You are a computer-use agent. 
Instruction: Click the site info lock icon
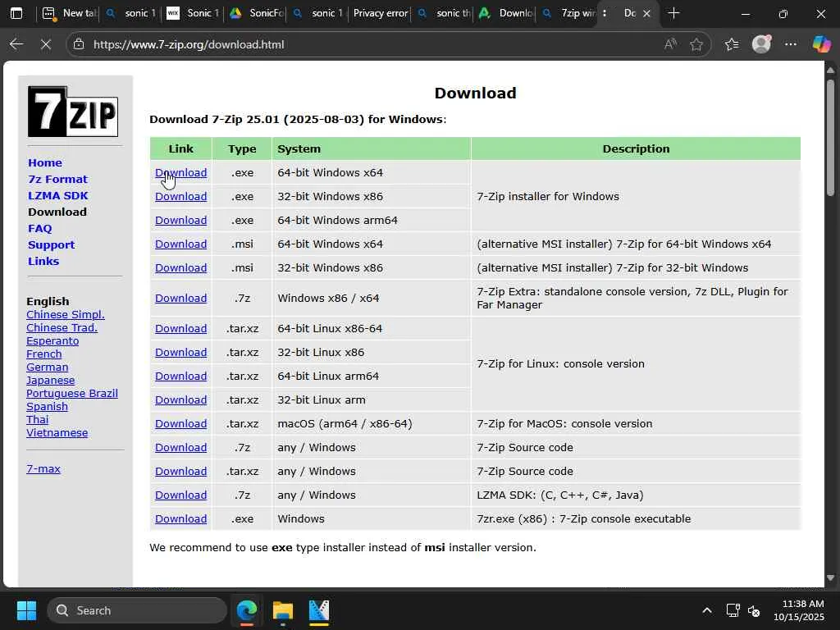click(79, 44)
